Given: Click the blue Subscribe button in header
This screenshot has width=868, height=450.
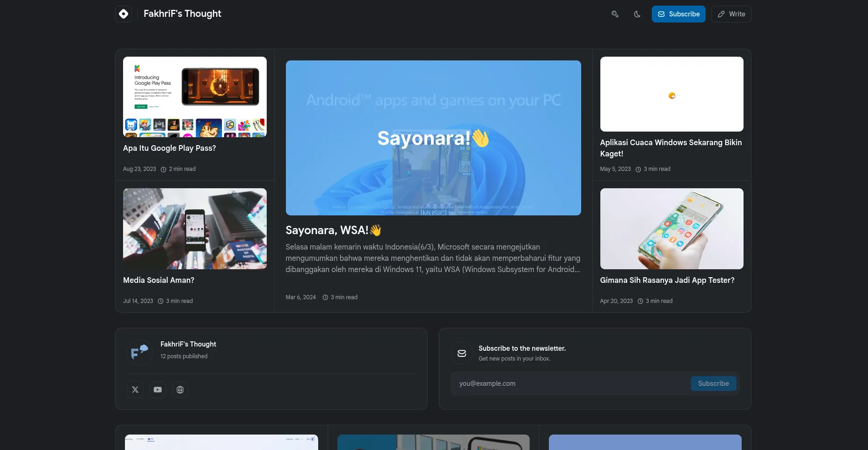Looking at the screenshot, I should [x=678, y=14].
